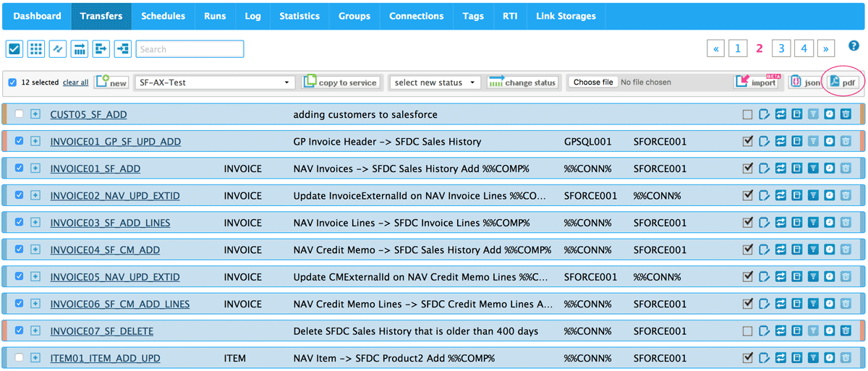Expand the INVOICE05_NAV_UPD_EXTID row
The width and height of the screenshot is (868, 371).
35,277
